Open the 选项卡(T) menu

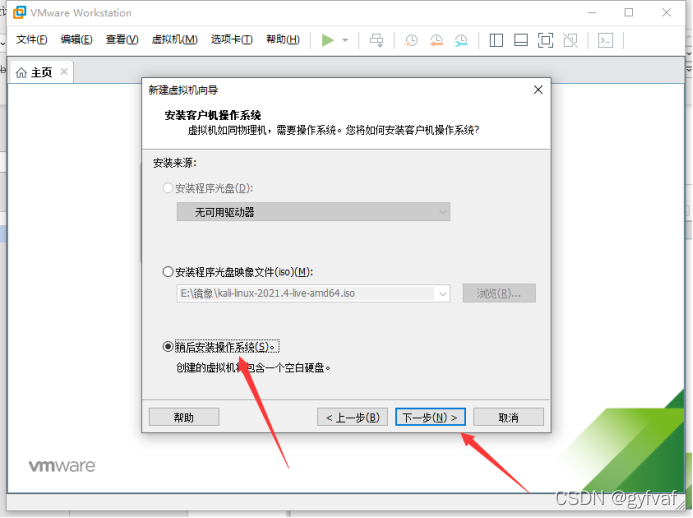point(232,40)
